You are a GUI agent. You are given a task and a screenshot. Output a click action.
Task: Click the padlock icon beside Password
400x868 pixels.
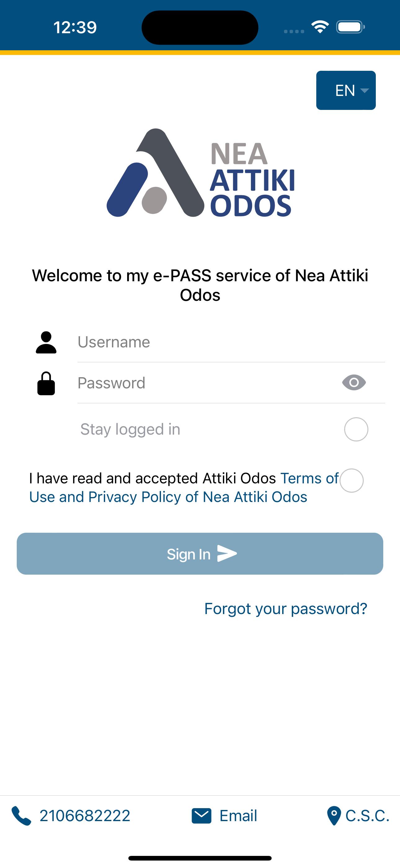46,383
